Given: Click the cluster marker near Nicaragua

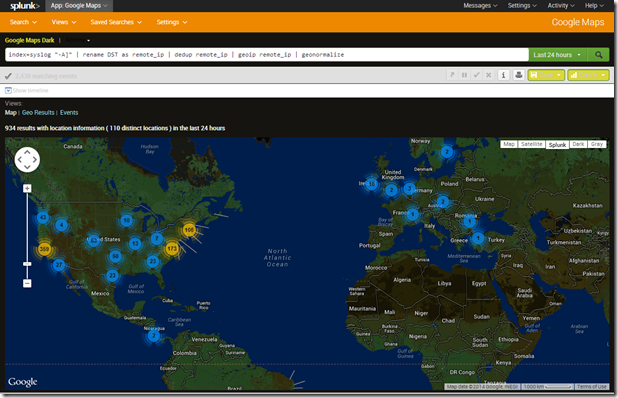Looking at the screenshot, I should 154,336.
